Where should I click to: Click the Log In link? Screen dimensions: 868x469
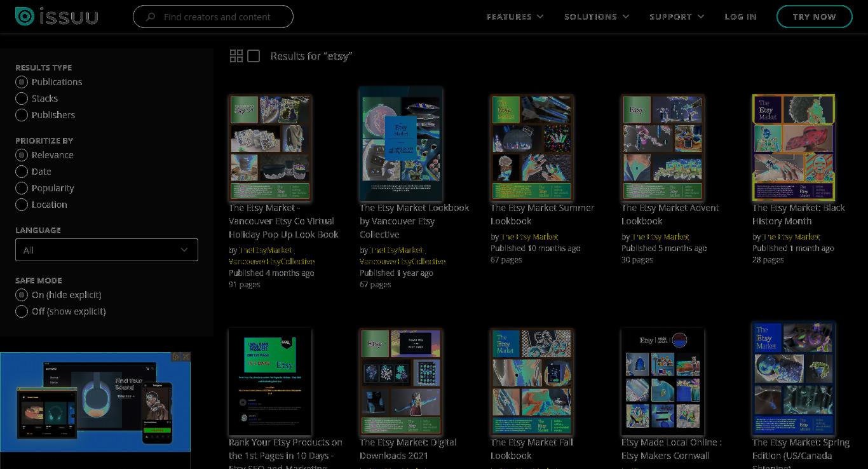tap(741, 17)
